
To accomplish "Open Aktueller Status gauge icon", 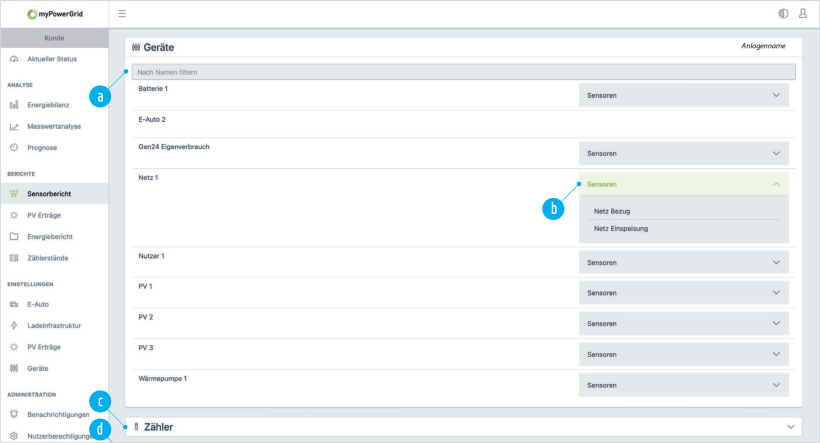I will 14,59.
